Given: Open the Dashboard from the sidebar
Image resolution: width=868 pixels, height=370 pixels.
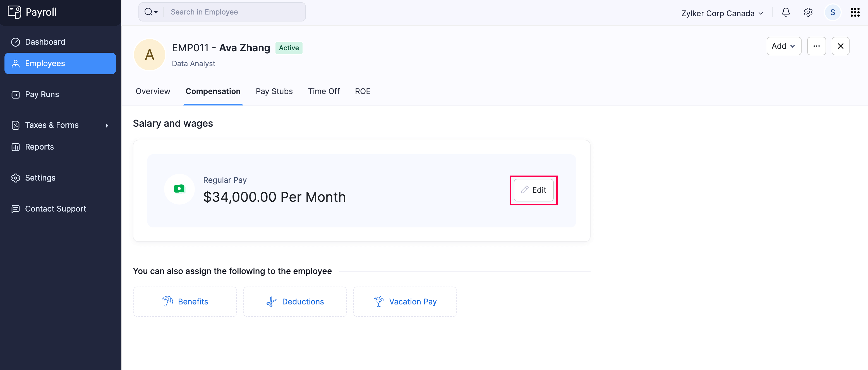Looking at the screenshot, I should (45, 42).
